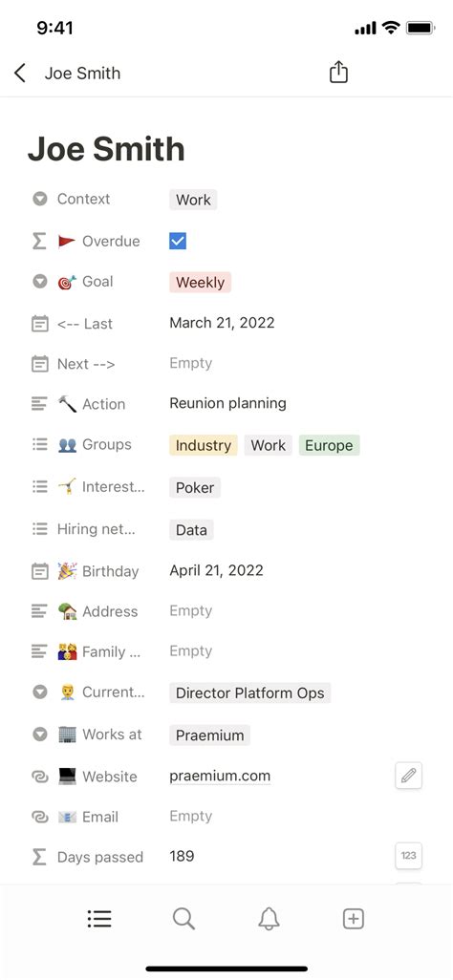453x980 pixels.
Task: Open notifications via the bell icon
Action: pos(269,919)
